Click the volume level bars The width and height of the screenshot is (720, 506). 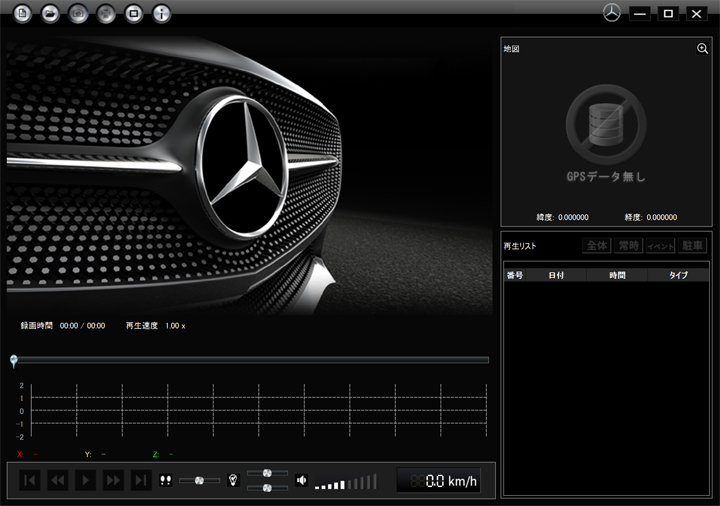point(346,482)
